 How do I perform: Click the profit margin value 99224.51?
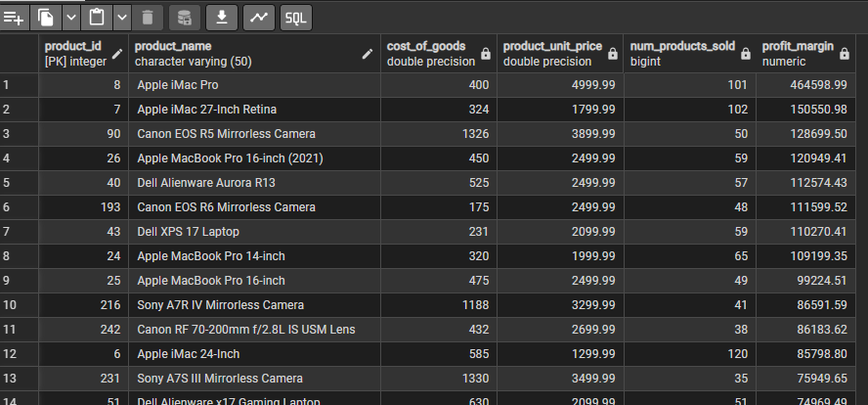805,281
